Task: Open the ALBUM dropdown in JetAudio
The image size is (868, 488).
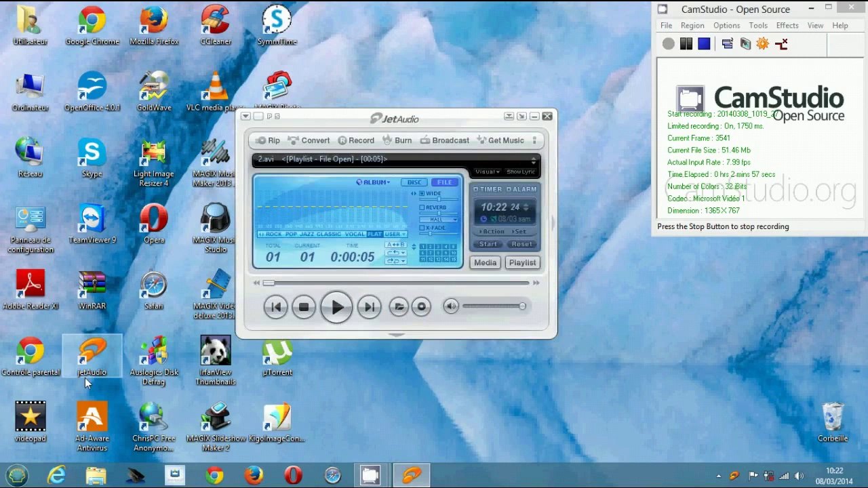Action: 374,182
